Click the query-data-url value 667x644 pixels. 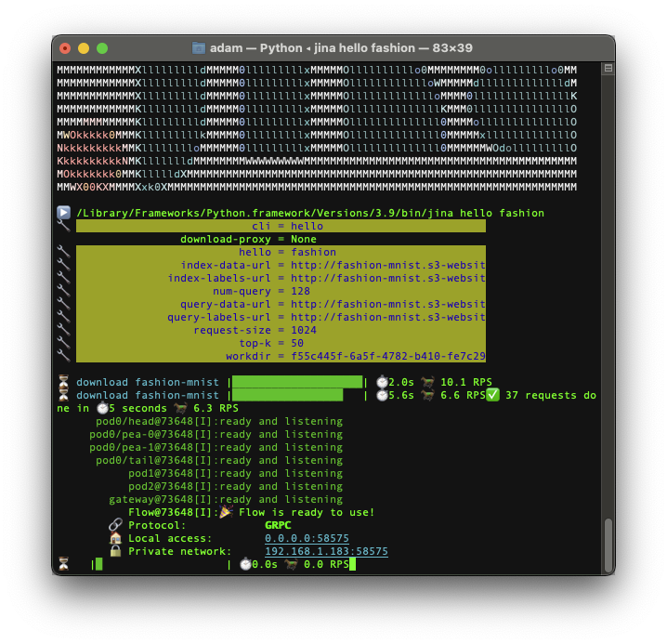coord(388,304)
